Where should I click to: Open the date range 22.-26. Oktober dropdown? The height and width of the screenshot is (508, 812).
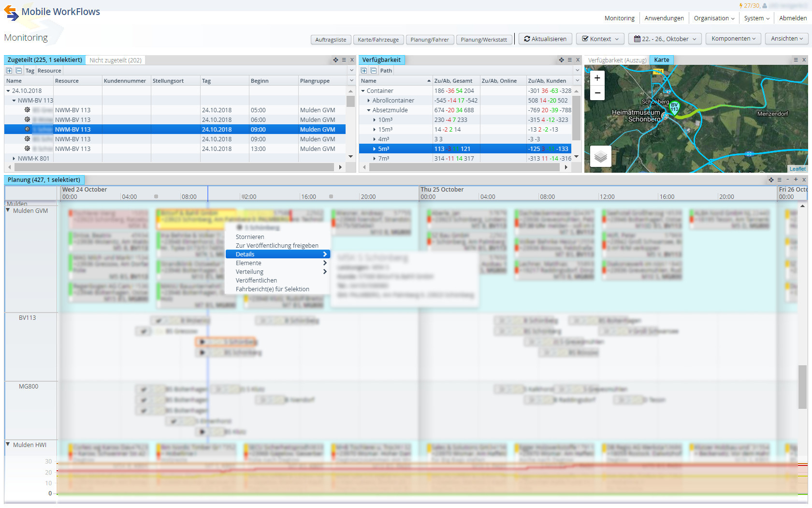(666, 39)
